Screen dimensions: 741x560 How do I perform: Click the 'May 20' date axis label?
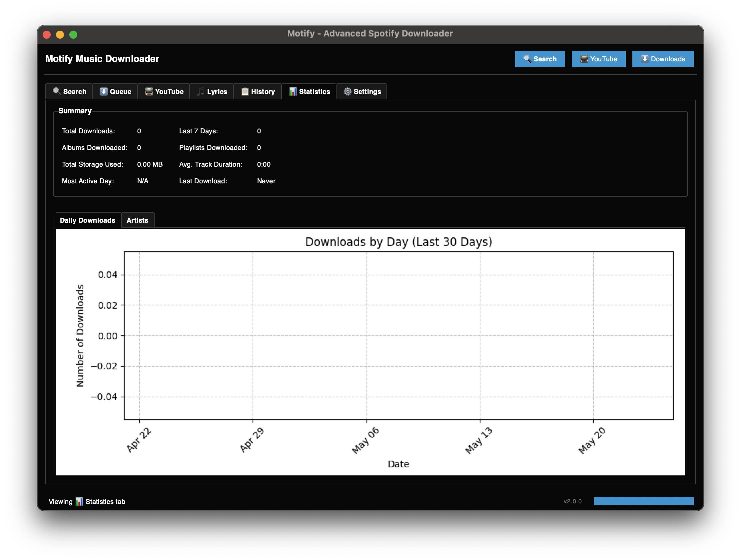[x=592, y=440]
